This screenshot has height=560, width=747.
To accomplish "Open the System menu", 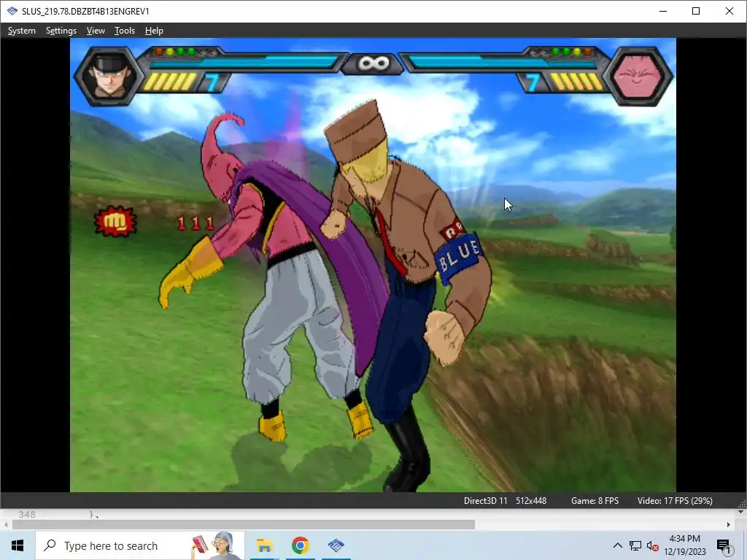I will pos(21,31).
